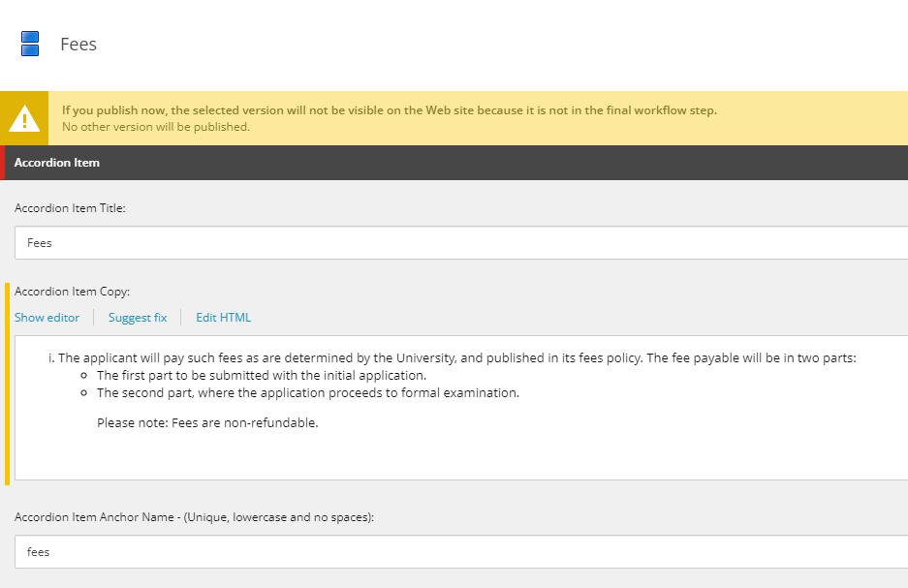Click the 'Accordion Item Anchor Name' label
908x588 pixels.
point(194,517)
